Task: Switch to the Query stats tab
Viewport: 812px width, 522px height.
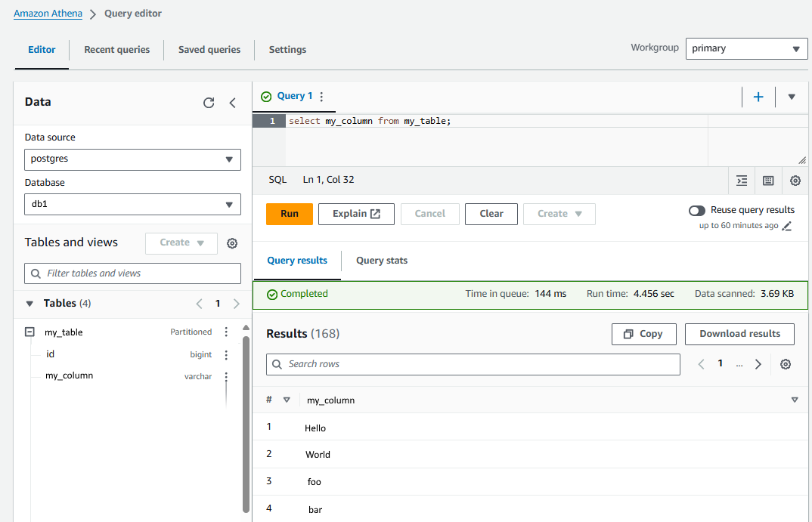Action: [x=382, y=261]
